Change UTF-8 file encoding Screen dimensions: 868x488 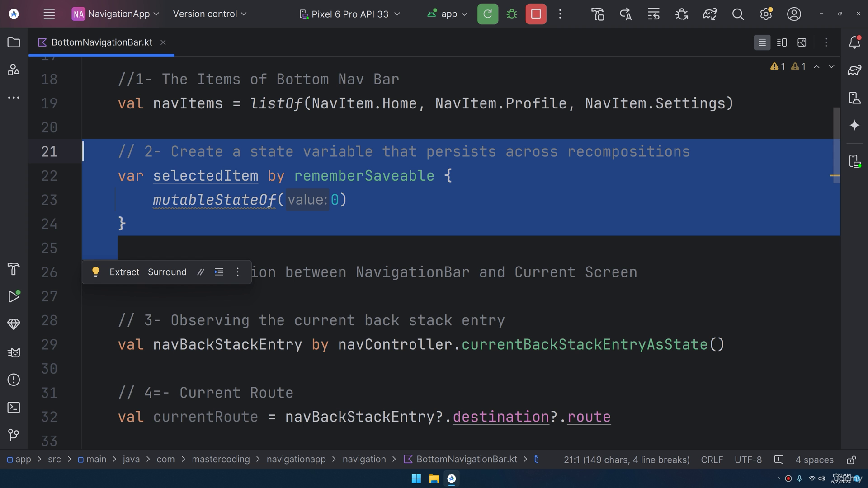748,460
